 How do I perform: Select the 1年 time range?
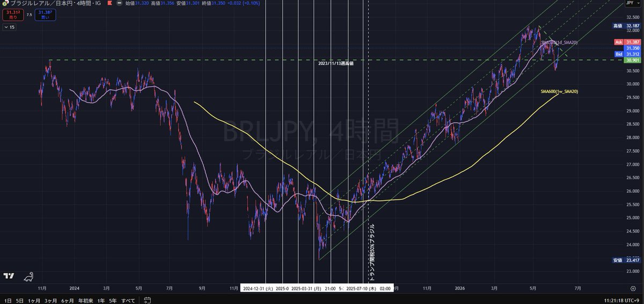pos(100,300)
